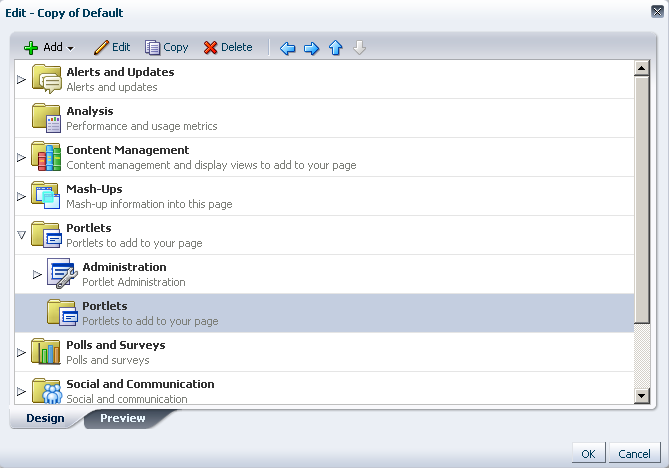Click the greyed move down arrow icon
This screenshot has width=669, height=468.
click(360, 48)
